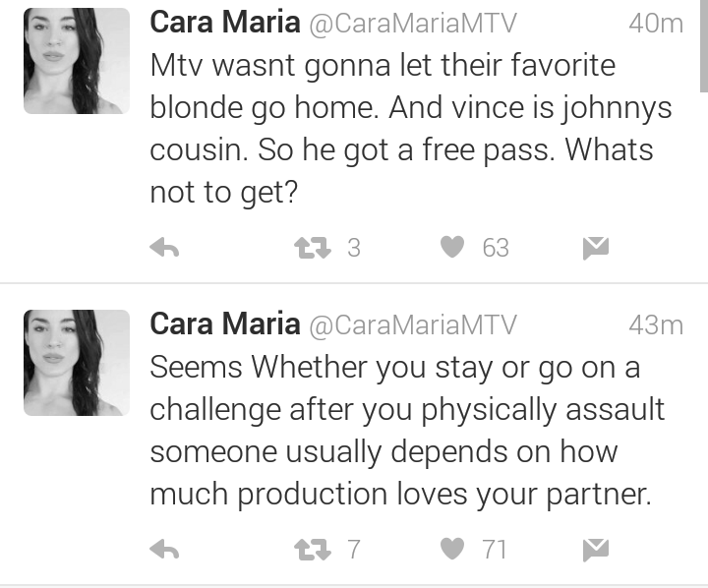Like the tweet with 71 likes
The width and height of the screenshot is (708, 588).
pyautogui.click(x=452, y=549)
